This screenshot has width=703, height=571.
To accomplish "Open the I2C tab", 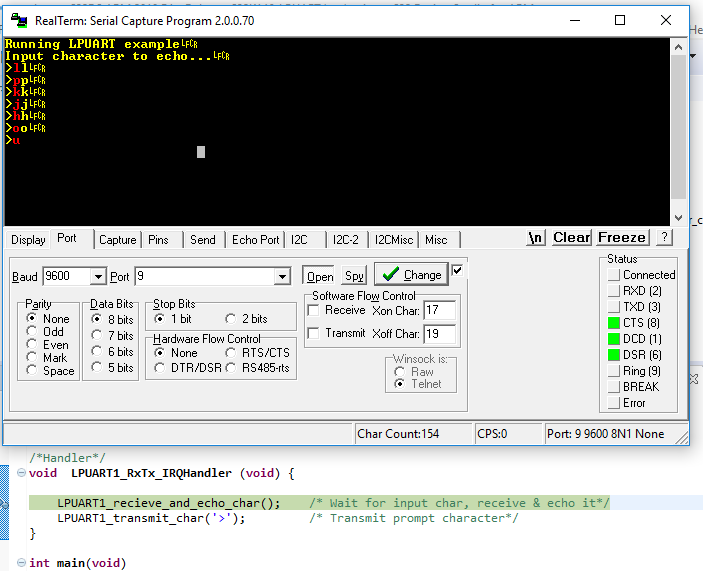I will coord(299,240).
